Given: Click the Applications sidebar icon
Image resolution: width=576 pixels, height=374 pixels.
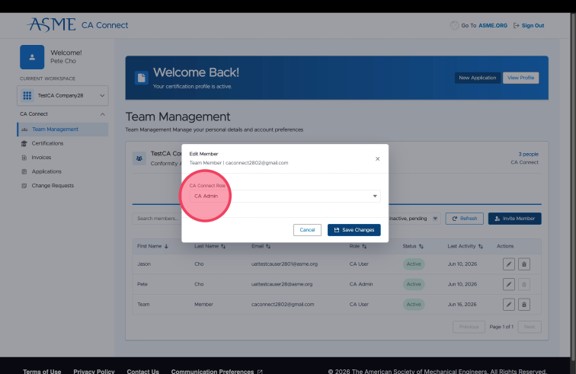Looking at the screenshot, I should (24, 172).
